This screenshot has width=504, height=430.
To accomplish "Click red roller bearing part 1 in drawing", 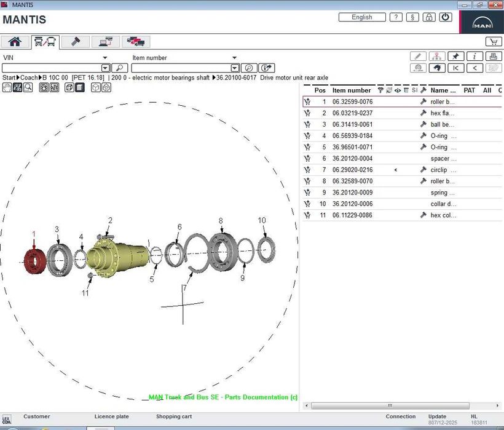I will tap(36, 261).
